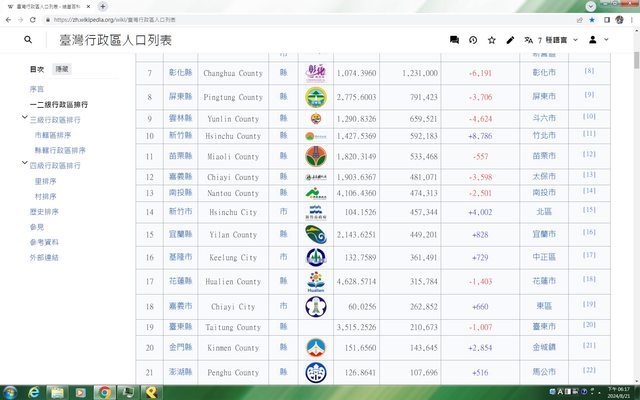The height and width of the screenshot is (400, 640).
Task: Open a new browser tab
Action: pyautogui.click(x=103, y=6)
